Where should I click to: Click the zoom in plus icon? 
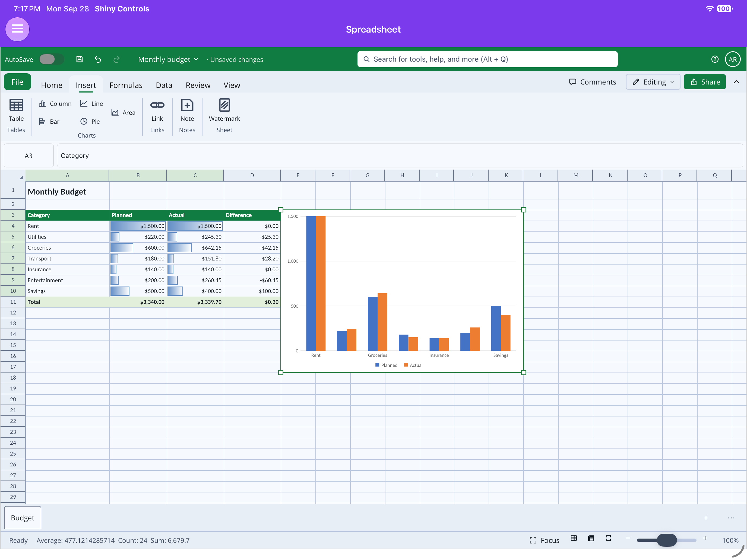705,538
